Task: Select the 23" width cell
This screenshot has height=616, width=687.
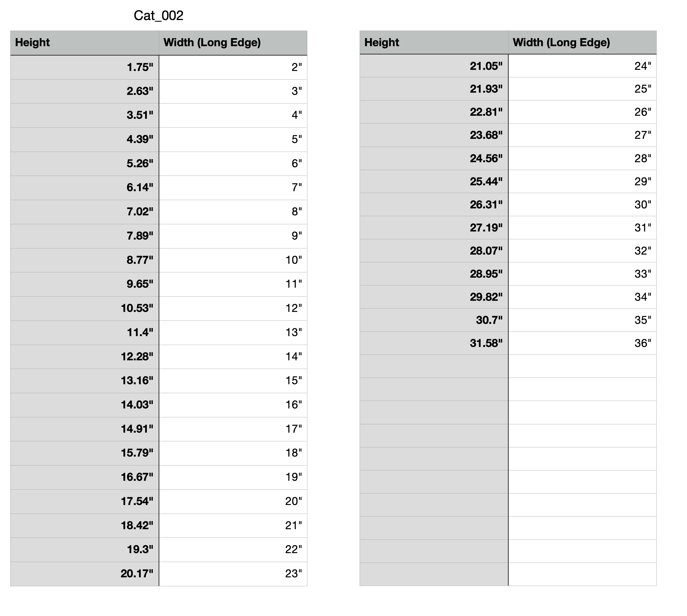Action: click(x=233, y=574)
